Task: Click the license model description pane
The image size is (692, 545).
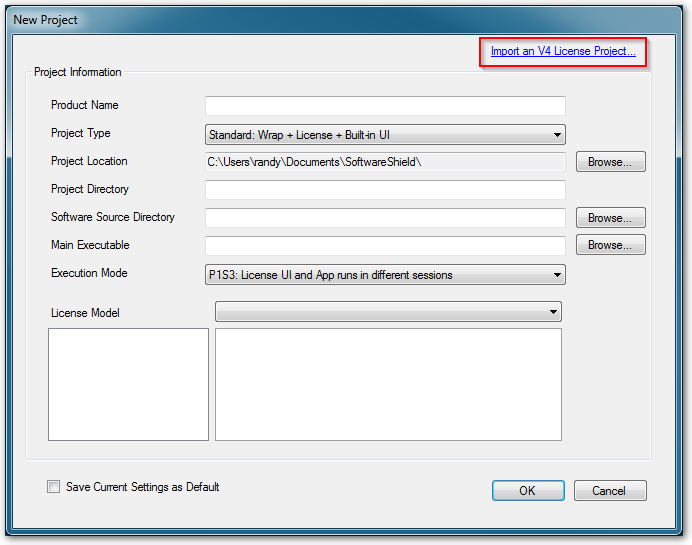Action: pyautogui.click(x=388, y=384)
